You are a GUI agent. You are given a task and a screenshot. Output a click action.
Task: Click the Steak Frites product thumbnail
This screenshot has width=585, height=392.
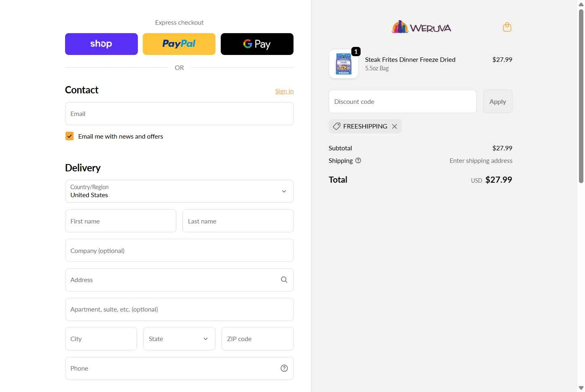(x=344, y=64)
